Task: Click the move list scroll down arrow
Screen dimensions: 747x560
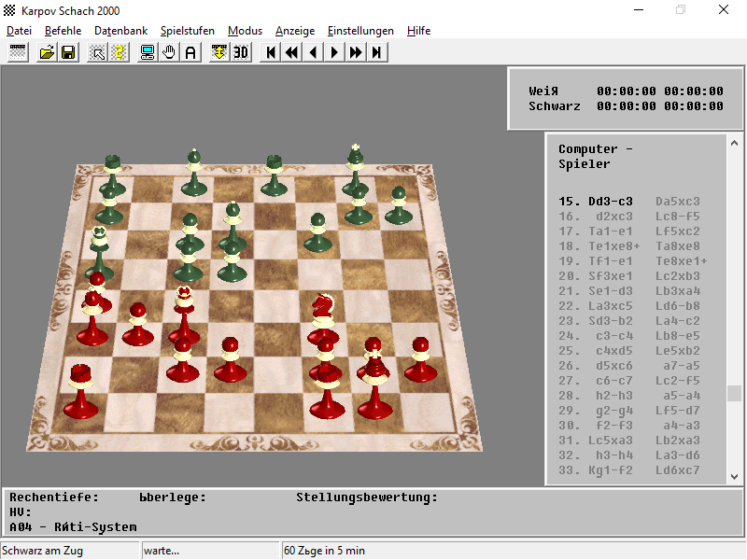Action: click(x=734, y=477)
